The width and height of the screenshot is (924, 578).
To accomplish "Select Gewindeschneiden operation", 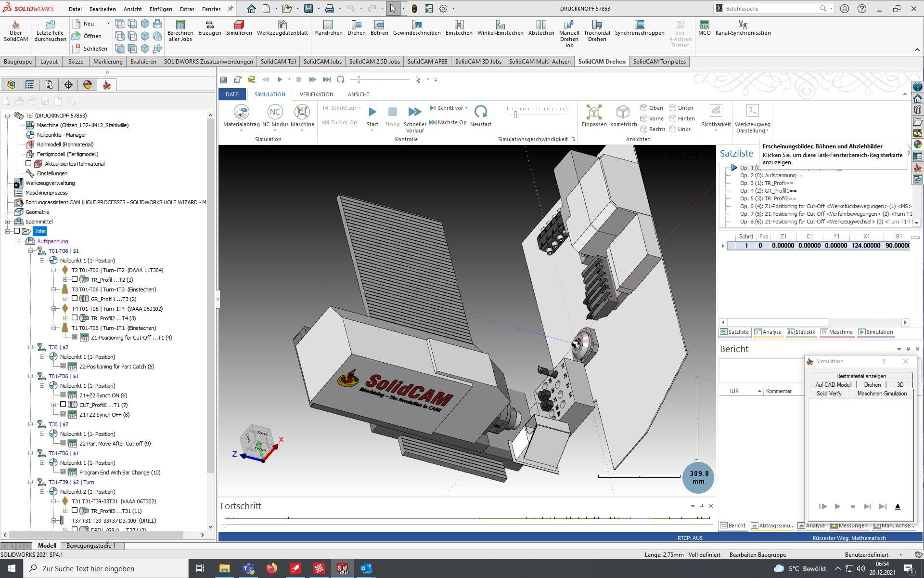I will coord(417,28).
